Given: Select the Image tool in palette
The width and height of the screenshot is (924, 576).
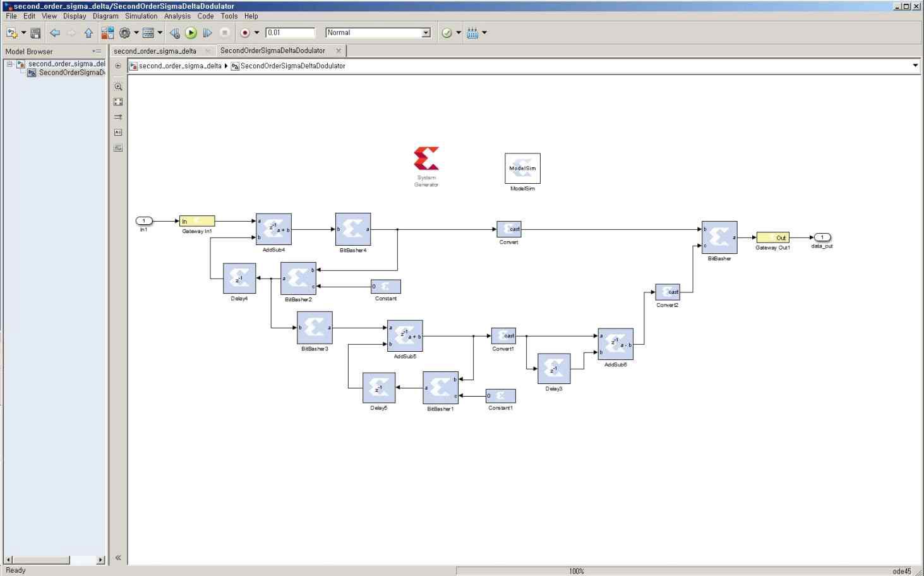Looking at the screenshot, I should 118,148.
